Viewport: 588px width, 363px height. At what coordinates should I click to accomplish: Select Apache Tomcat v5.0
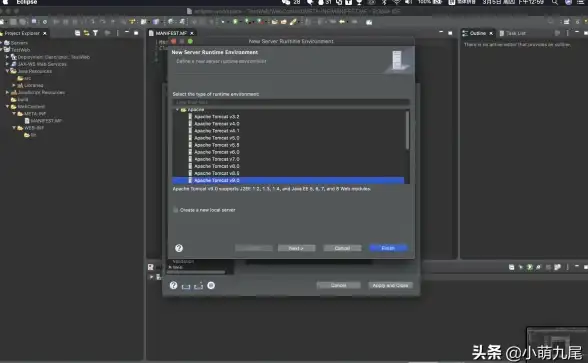click(x=216, y=138)
